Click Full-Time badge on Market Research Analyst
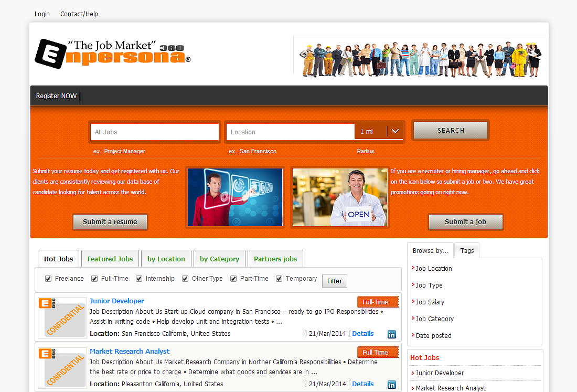577x392 pixels. point(378,352)
